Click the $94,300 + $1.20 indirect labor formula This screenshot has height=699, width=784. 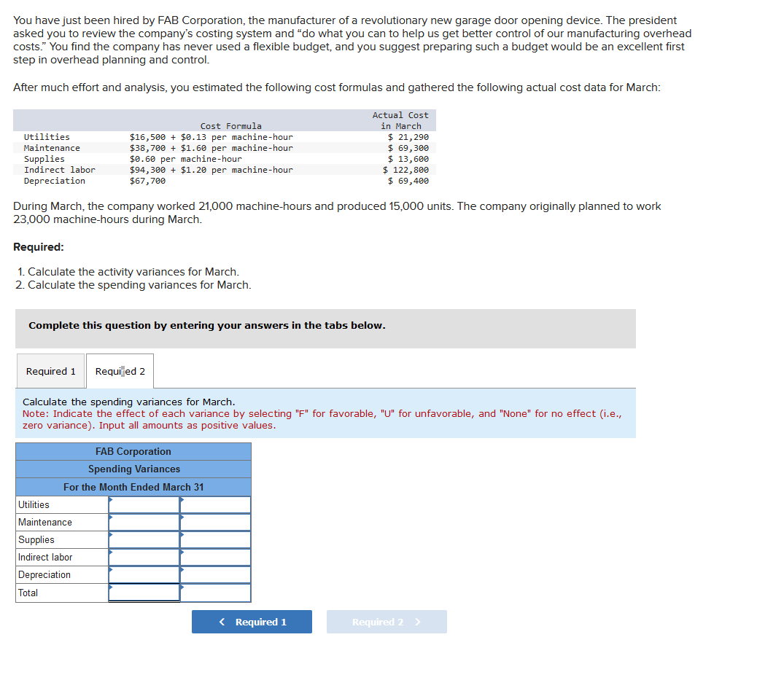pyautogui.click(x=211, y=170)
